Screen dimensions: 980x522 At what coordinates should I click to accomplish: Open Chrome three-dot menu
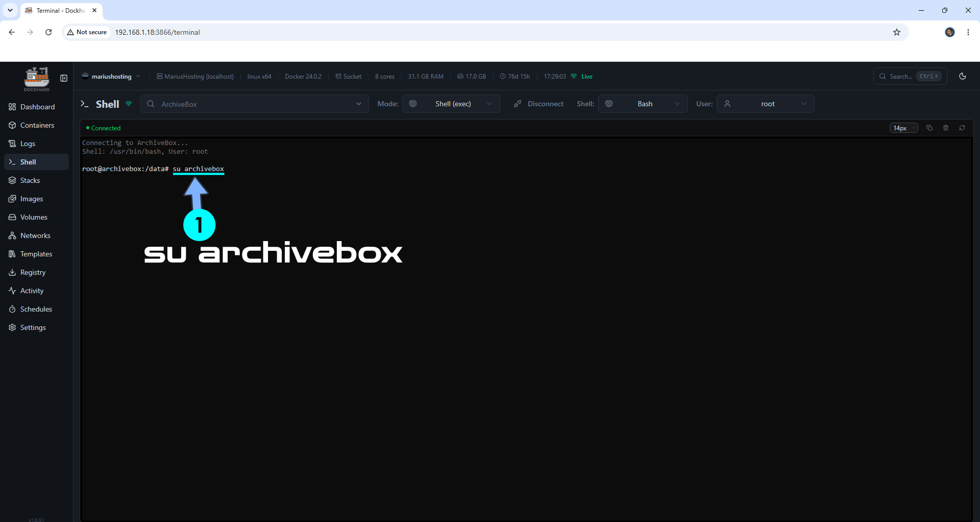coord(968,32)
